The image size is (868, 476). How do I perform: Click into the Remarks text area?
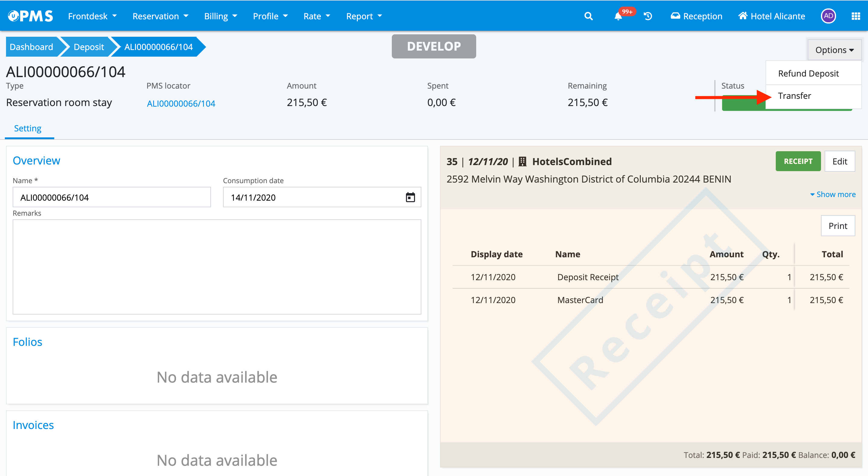click(x=217, y=266)
